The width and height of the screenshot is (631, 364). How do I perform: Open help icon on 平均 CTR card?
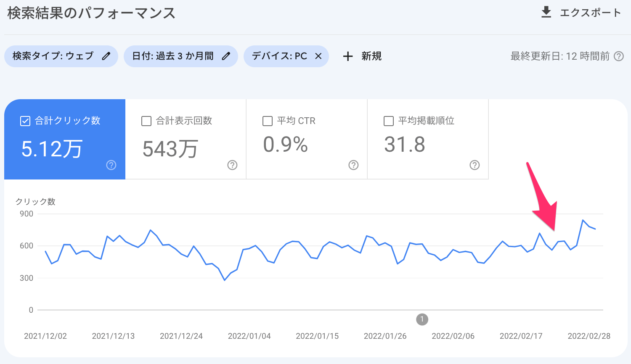pyautogui.click(x=353, y=165)
